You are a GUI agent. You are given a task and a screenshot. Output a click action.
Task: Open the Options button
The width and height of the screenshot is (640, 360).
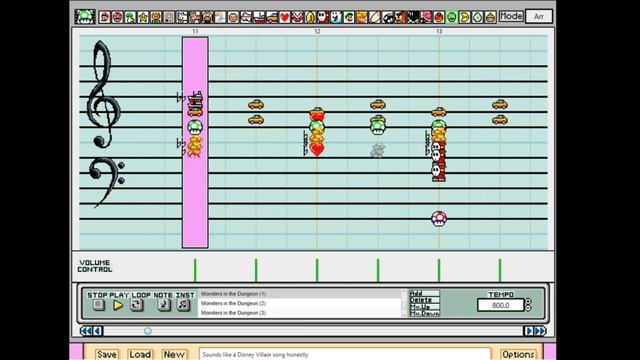[518, 354]
